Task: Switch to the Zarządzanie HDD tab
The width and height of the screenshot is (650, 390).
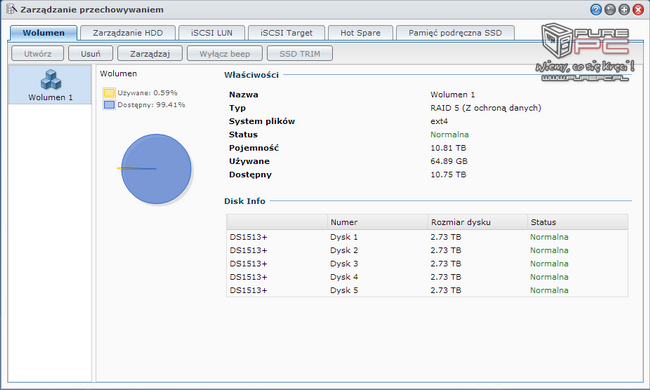Action: 128,33
